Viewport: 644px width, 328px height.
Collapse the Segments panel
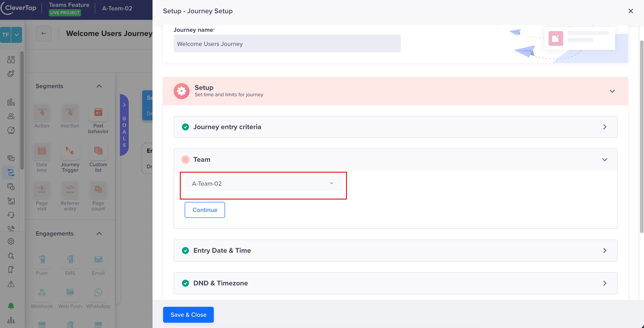(x=99, y=86)
